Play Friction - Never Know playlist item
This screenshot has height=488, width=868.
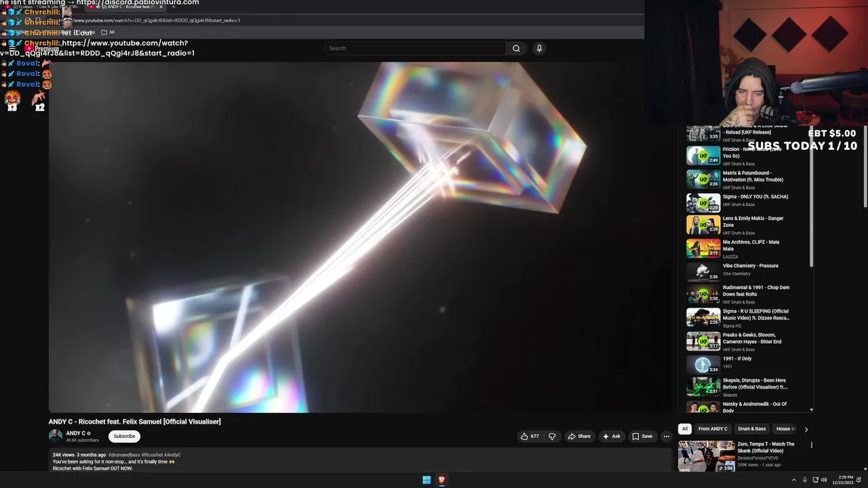(x=703, y=156)
